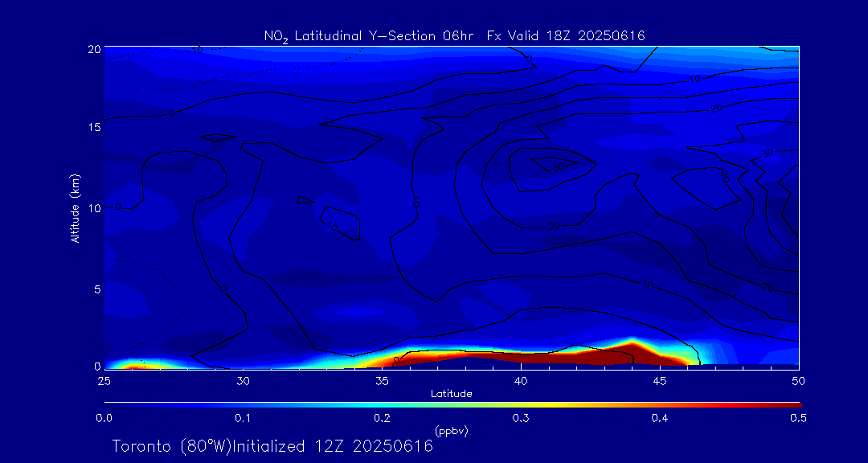Click the 'Altitude (km)' axis label
The image size is (868, 463).
click(x=75, y=207)
